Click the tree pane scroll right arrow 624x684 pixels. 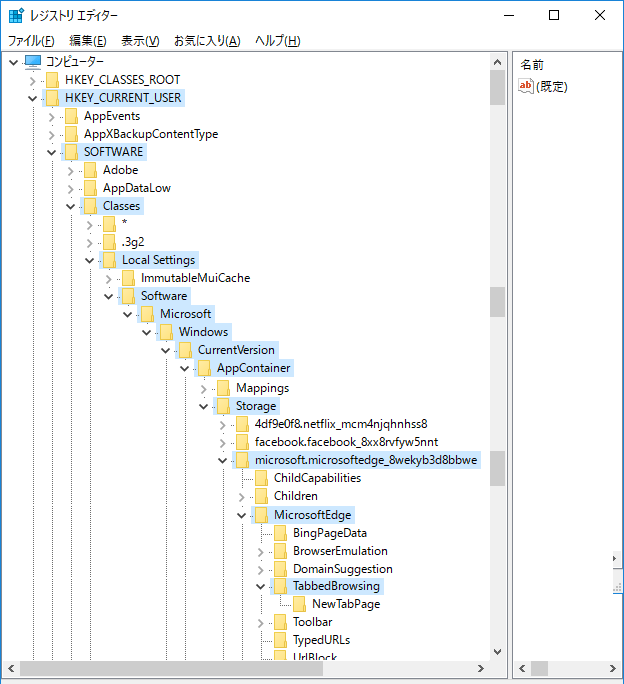481,669
